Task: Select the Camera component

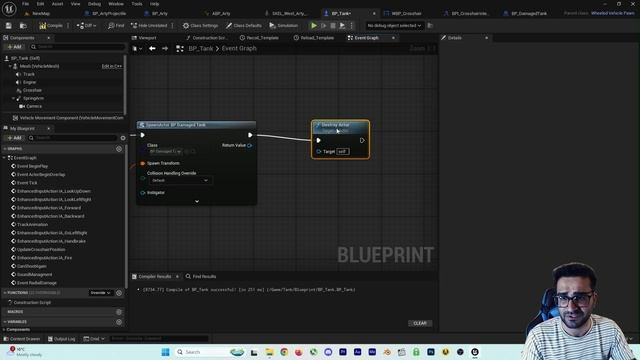Action: tap(34, 106)
